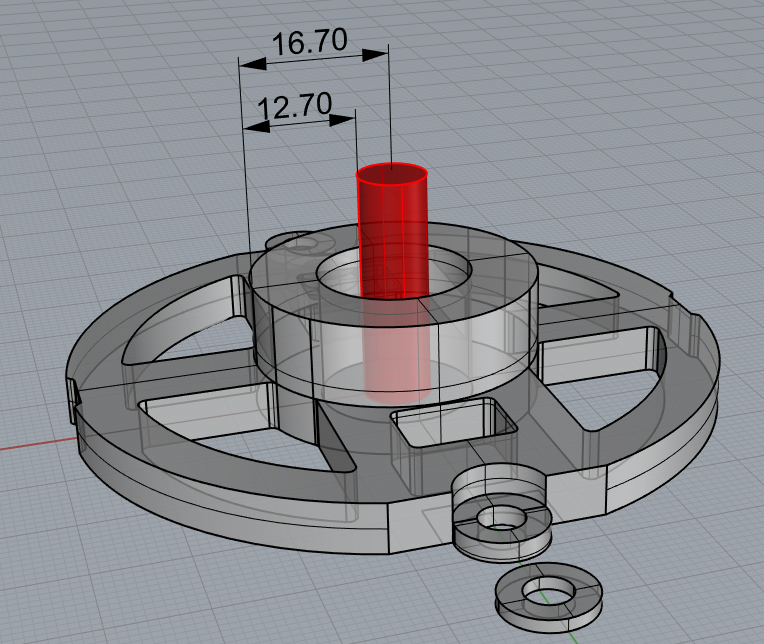
Task: Click the 16.70 dimension text
Action: [x=310, y=41]
